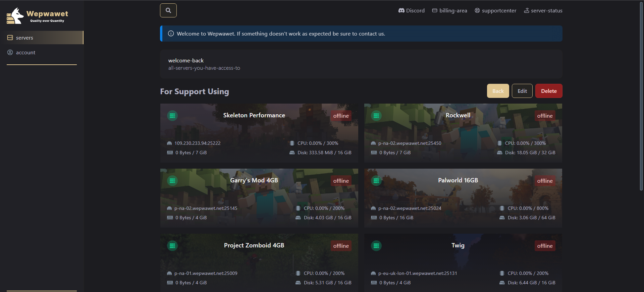Screen dimensions: 644x292
Task: Open the search magnifier button
Action: pyautogui.click(x=168, y=10)
